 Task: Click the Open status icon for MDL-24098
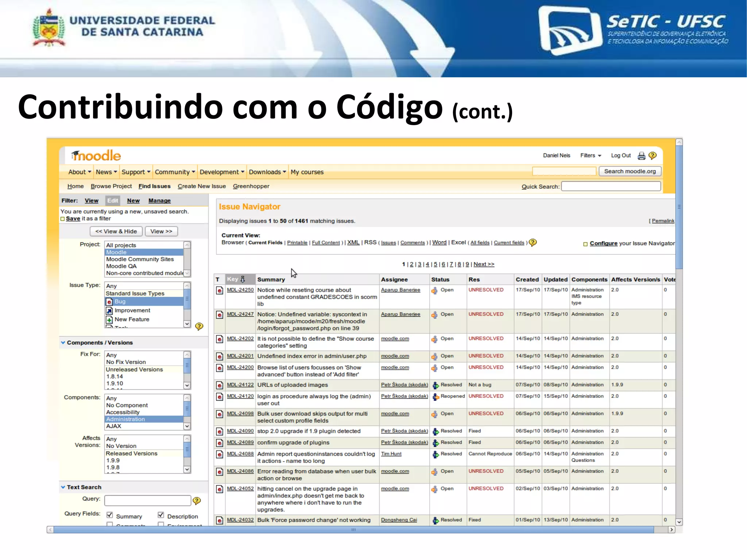pyautogui.click(x=434, y=414)
